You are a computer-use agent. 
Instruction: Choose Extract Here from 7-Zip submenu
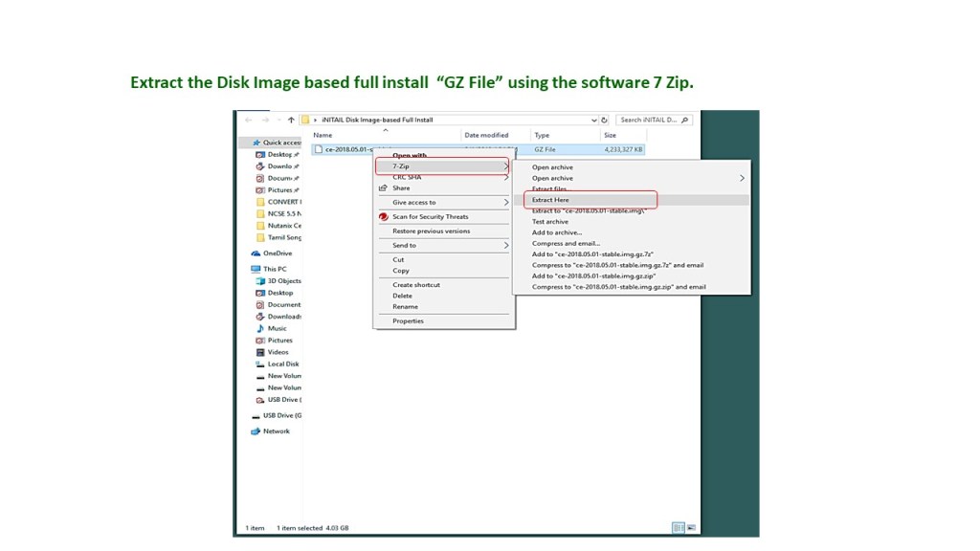(x=550, y=200)
